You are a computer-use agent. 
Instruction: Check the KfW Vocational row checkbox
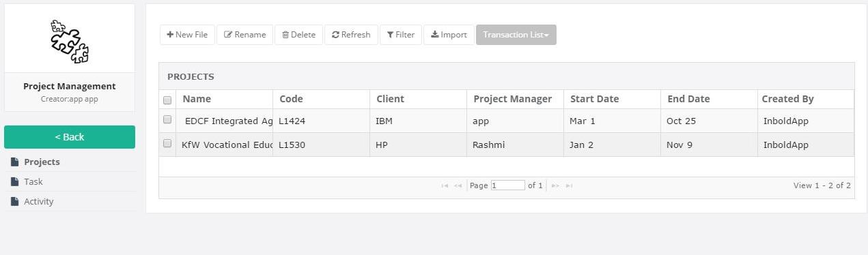point(167,143)
